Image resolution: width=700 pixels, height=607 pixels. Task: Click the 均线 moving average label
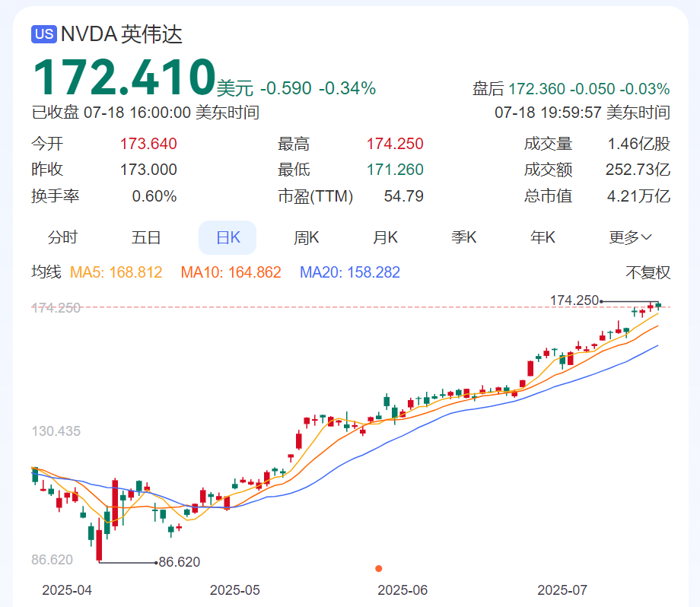pyautogui.click(x=46, y=272)
